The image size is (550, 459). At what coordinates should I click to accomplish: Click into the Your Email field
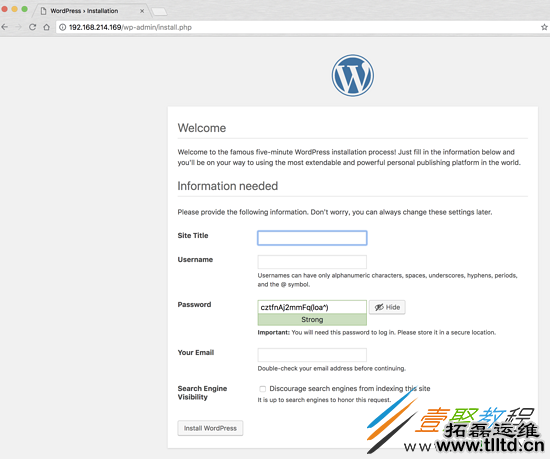312,355
